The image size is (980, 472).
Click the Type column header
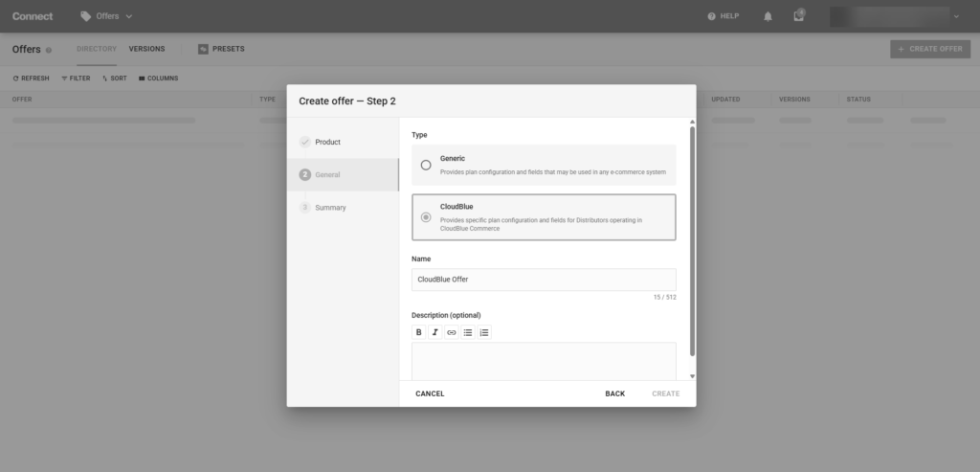(x=268, y=100)
